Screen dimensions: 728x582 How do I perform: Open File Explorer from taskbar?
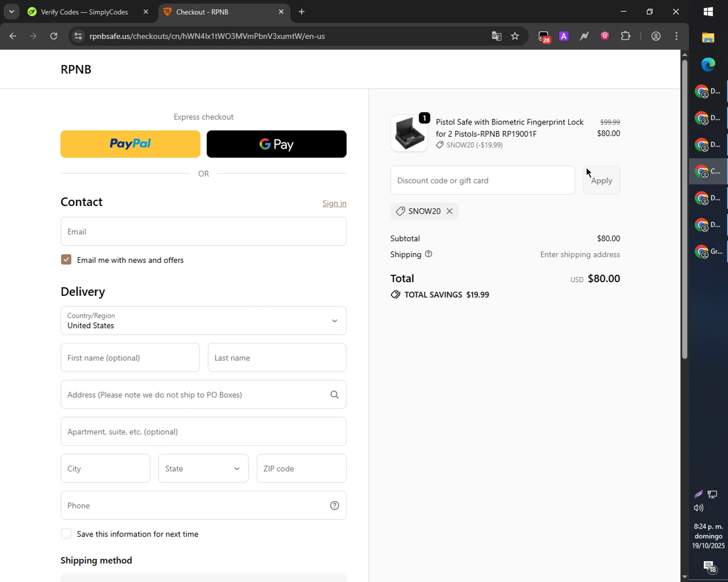click(x=708, y=37)
